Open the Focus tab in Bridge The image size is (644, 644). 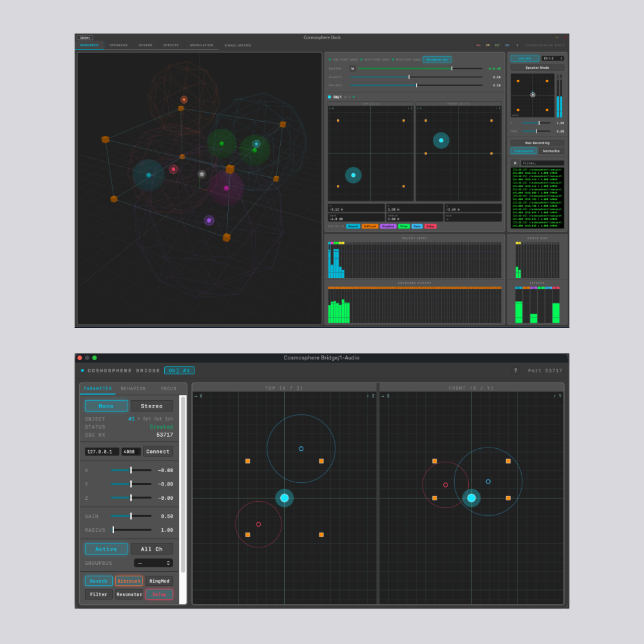tap(168, 388)
